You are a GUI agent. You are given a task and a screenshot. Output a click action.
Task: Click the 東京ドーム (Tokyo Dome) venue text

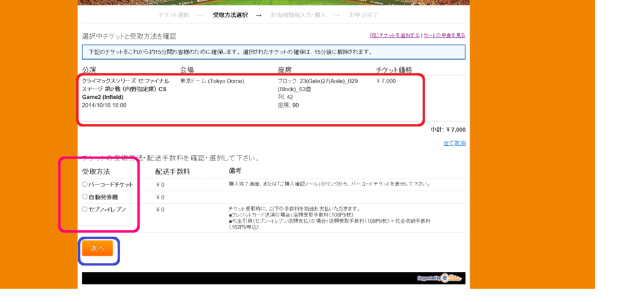(212, 81)
